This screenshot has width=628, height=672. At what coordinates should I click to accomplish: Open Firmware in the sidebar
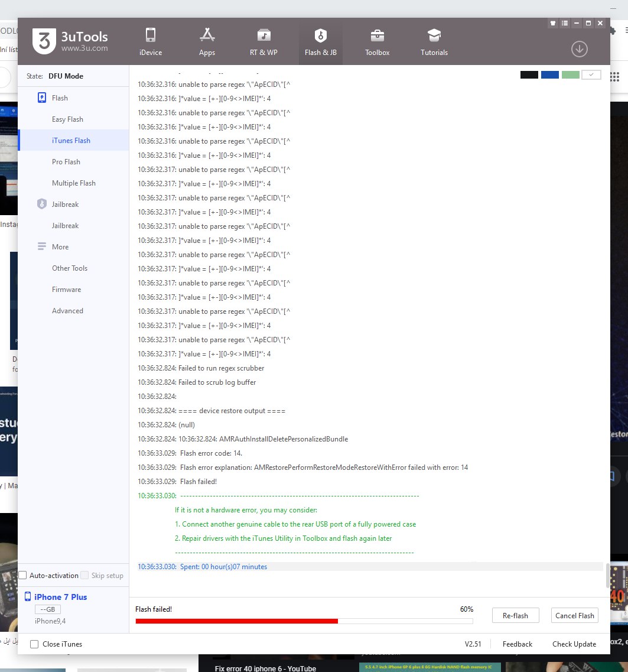pos(66,289)
